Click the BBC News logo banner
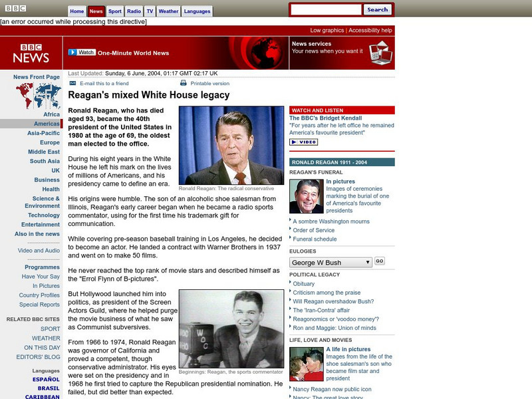Image resolution: width=532 pixels, height=399 pixels. point(31,53)
